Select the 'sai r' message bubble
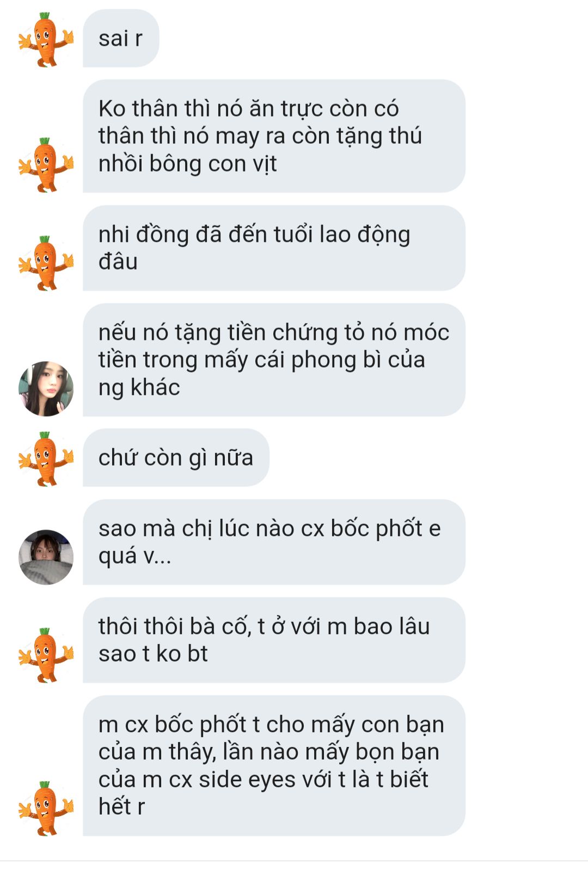588x869 pixels. [121, 38]
